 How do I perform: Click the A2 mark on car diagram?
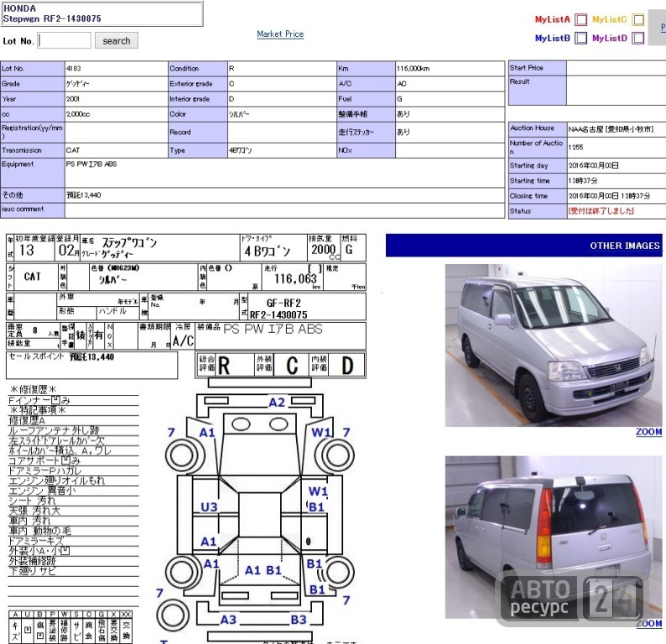pos(277,402)
